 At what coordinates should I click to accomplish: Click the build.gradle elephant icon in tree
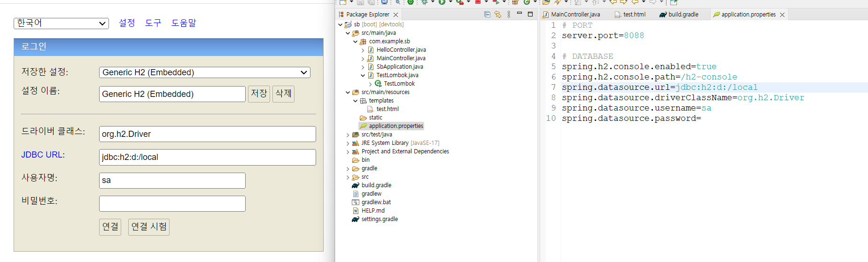(x=356, y=185)
